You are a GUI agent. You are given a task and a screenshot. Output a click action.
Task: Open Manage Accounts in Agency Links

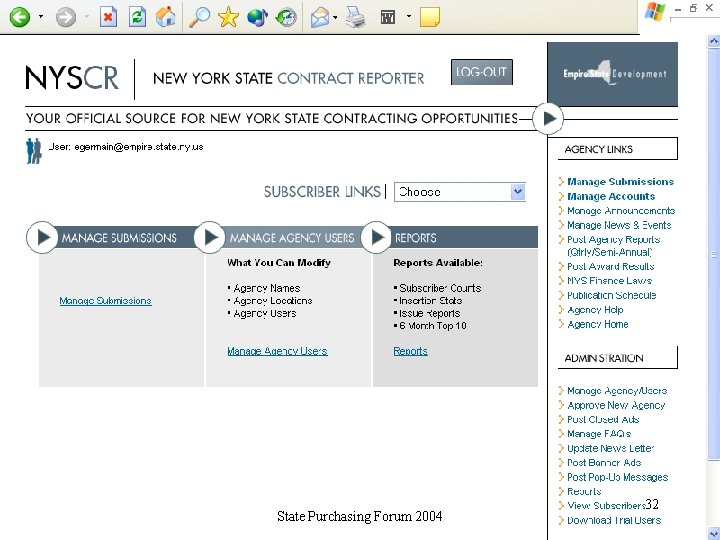[x=611, y=197]
